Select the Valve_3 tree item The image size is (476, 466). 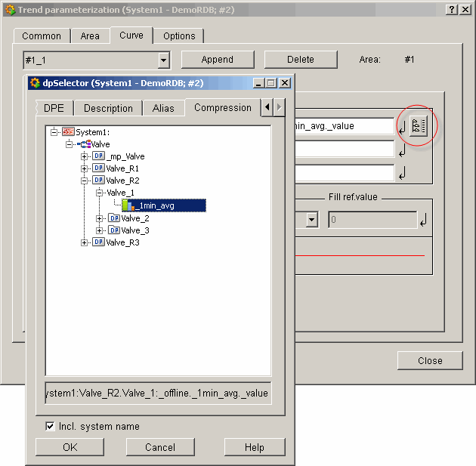(135, 230)
